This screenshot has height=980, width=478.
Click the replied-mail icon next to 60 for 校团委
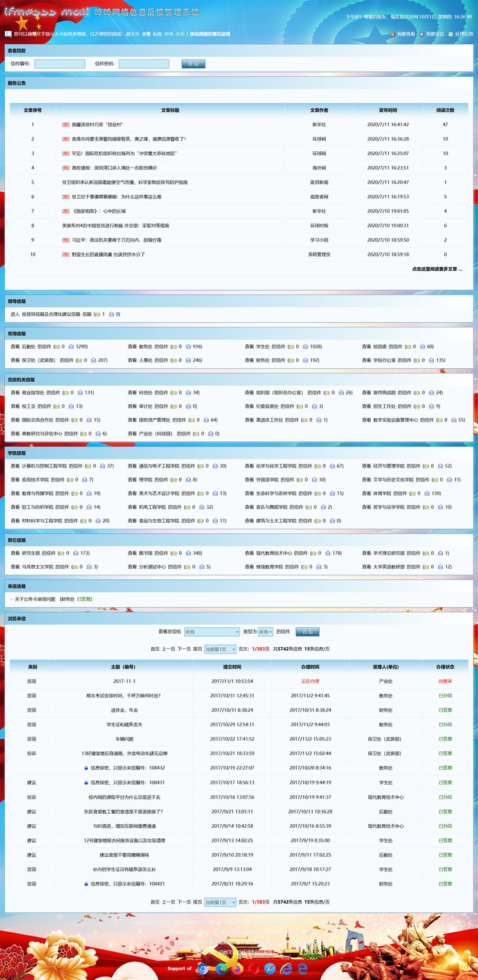(423, 347)
